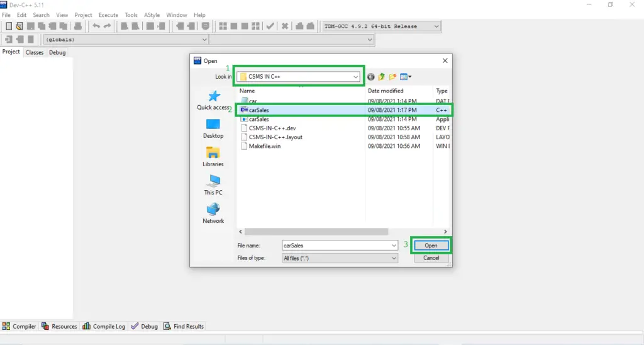The width and height of the screenshot is (644, 345).
Task: Click the Save All toolbar icon
Action: [x=42, y=26]
